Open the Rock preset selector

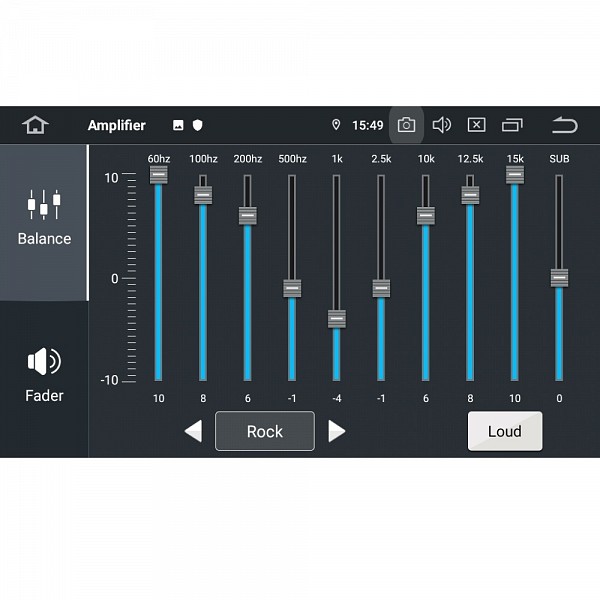pyautogui.click(x=265, y=431)
